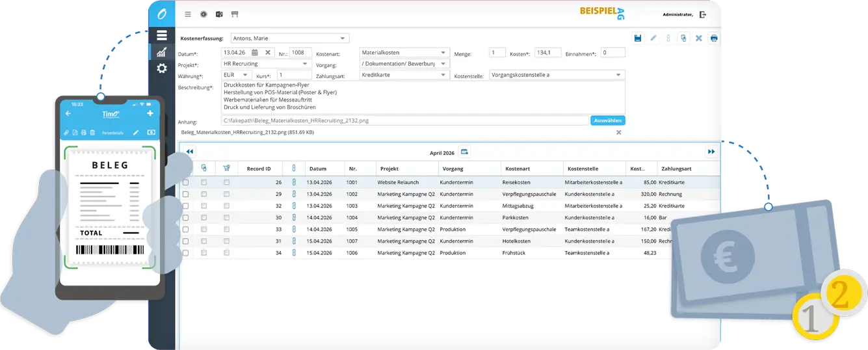Open the Kostenerfassung employee dropdown Antons, Marie

(x=290, y=38)
